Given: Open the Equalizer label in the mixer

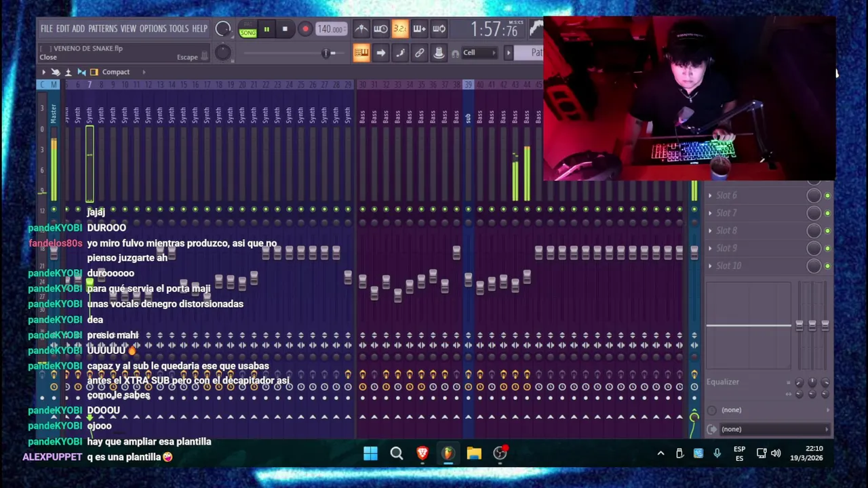Looking at the screenshot, I should [x=723, y=382].
